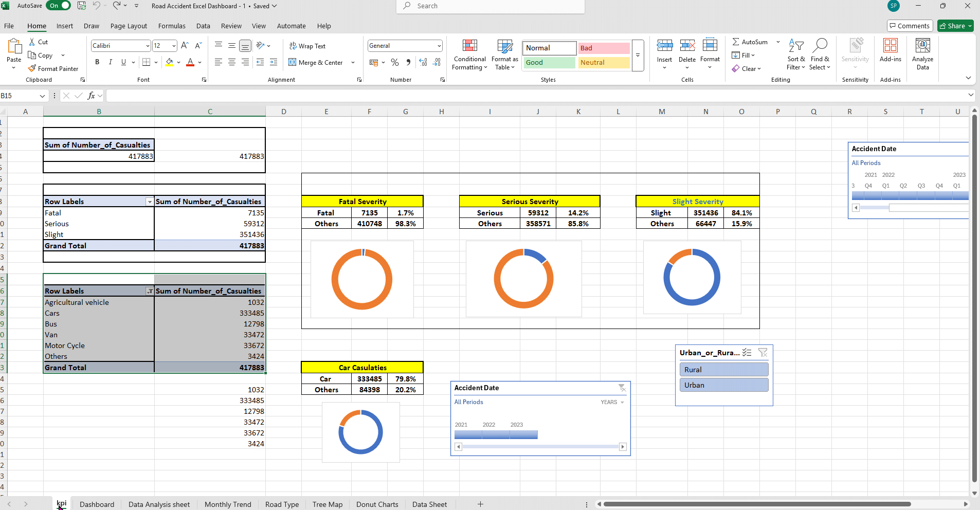Click the Comments button
This screenshot has width=980, height=510.
pos(909,26)
